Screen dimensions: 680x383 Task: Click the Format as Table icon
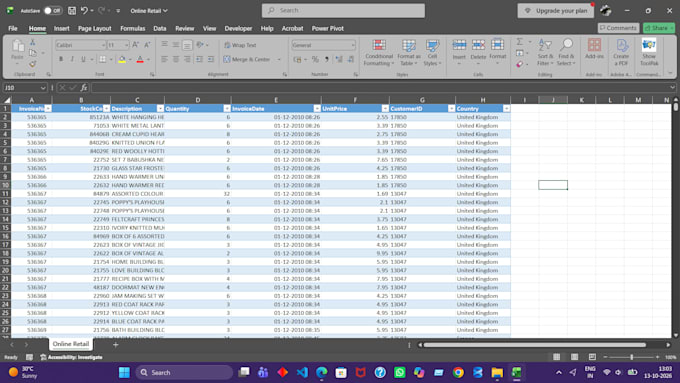point(409,45)
